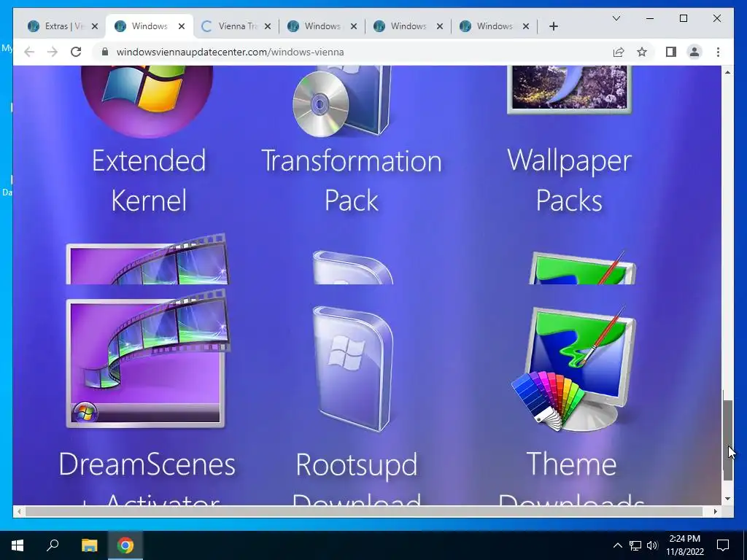Switch to the Vienna Tr loading tab
This screenshot has width=747, height=560.
[x=237, y=26]
